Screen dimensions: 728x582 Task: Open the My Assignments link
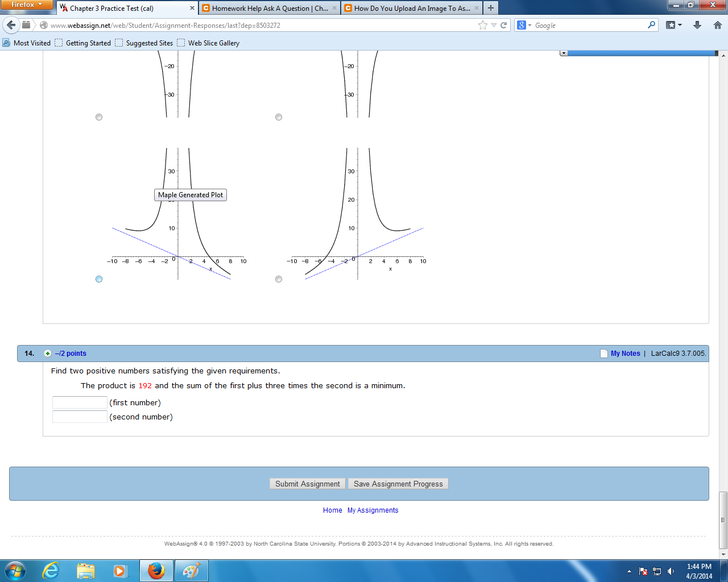(x=373, y=510)
